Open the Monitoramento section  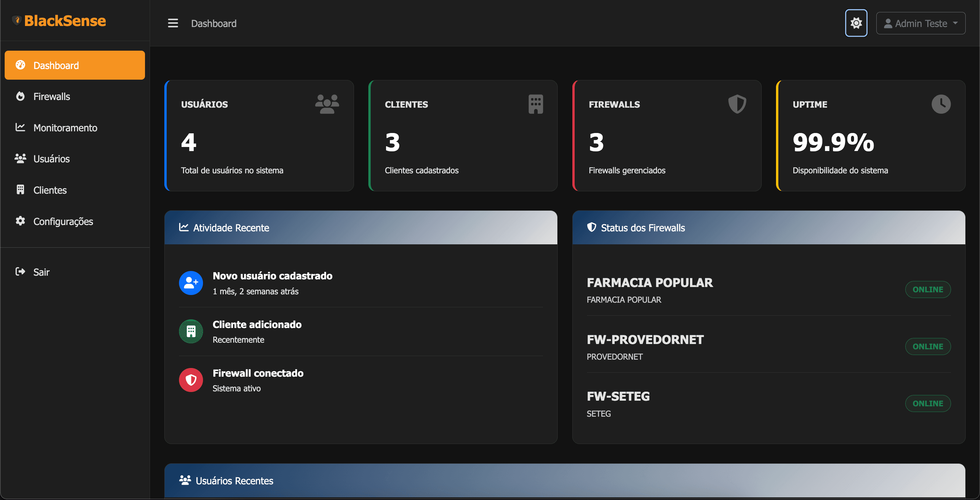(x=65, y=127)
